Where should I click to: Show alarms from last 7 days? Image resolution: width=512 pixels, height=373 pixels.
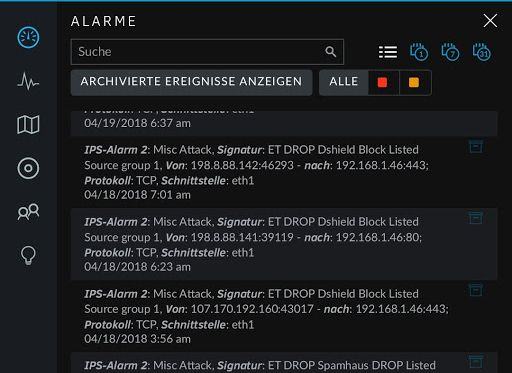(450, 52)
